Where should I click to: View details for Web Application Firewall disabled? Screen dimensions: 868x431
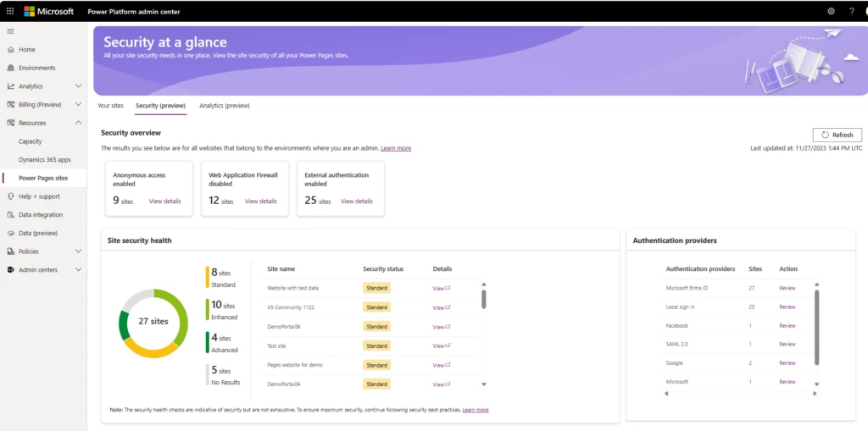tap(261, 202)
